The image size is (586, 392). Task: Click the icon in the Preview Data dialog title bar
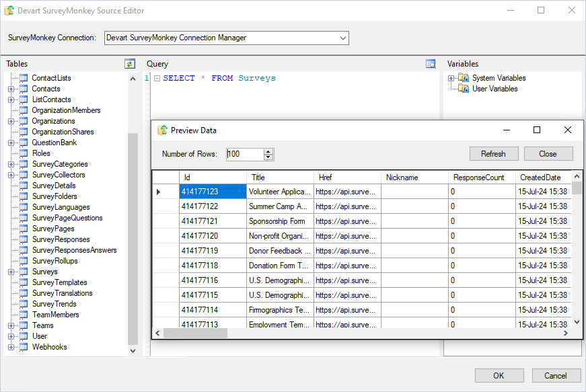161,130
